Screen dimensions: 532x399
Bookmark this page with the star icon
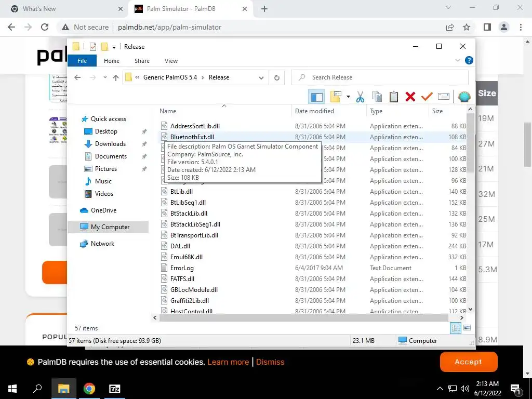(x=467, y=27)
